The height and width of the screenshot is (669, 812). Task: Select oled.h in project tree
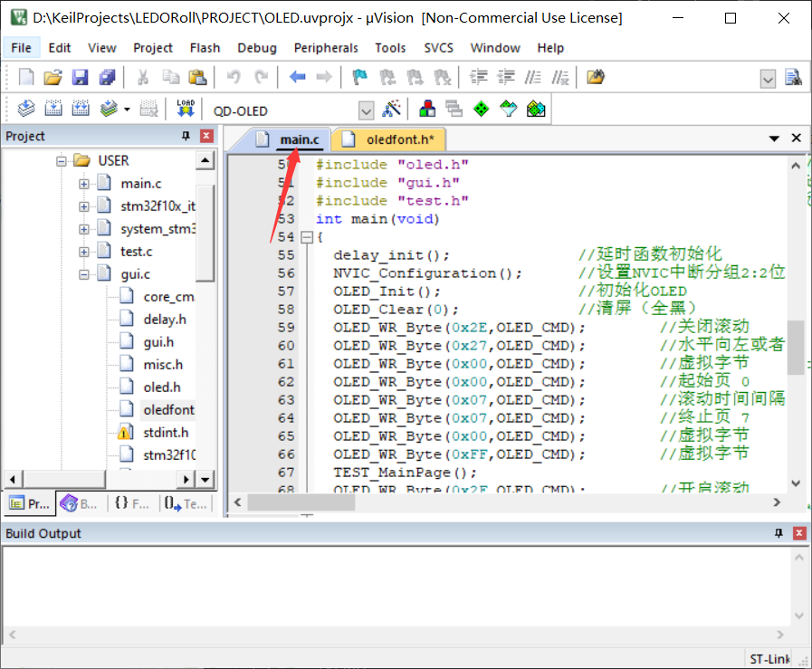[162, 387]
